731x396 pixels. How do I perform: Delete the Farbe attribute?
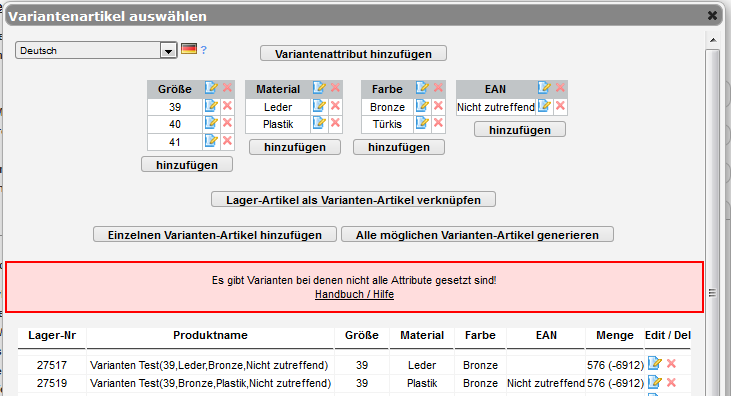[x=438, y=88]
